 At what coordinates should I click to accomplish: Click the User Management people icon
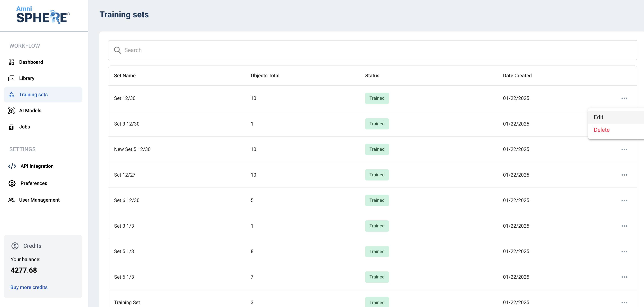pyautogui.click(x=11, y=200)
